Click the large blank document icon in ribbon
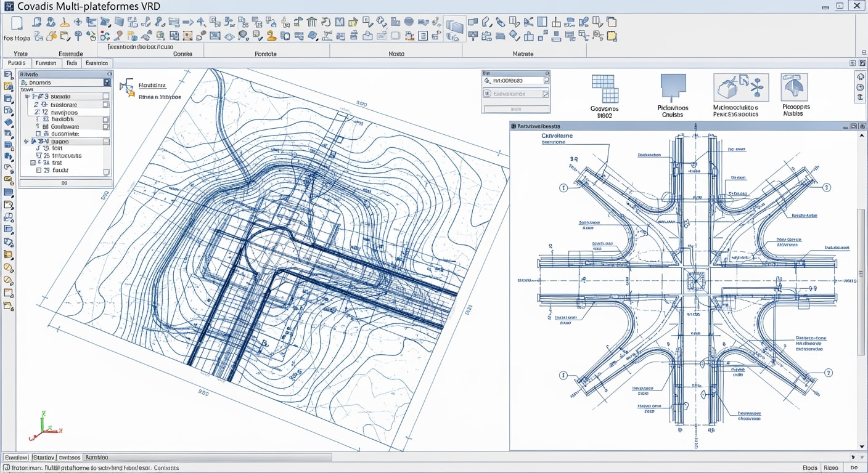868x473 pixels. pyautogui.click(x=17, y=23)
